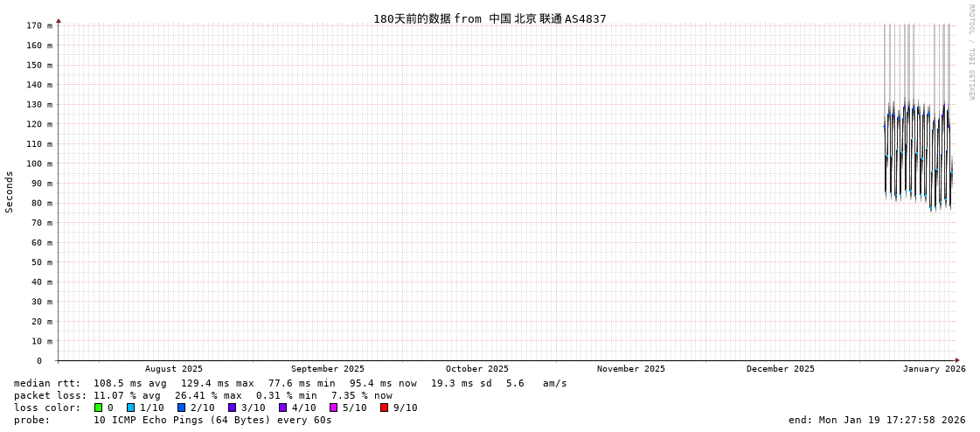Click the December 2025 axis label
The height and width of the screenshot is (432, 980).
[x=780, y=369]
